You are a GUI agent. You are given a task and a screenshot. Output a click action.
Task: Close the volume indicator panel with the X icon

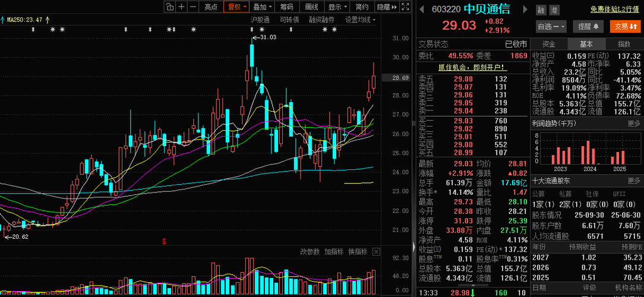tap(376, 252)
